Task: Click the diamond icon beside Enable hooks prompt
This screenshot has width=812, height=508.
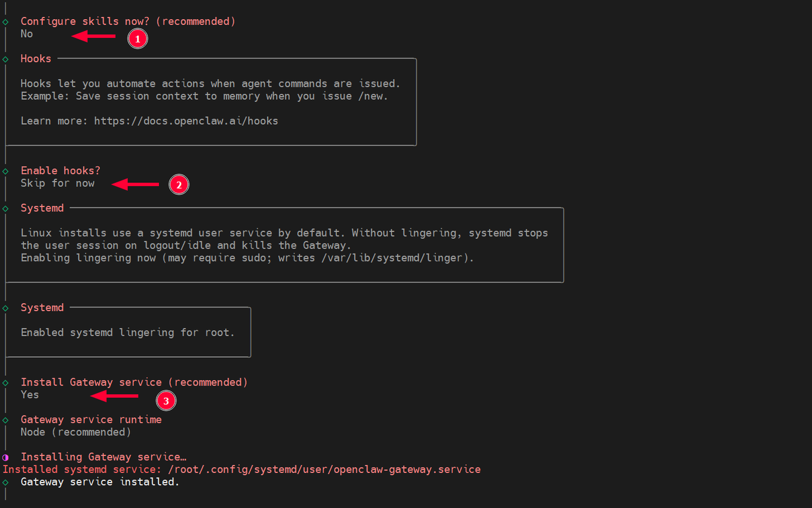Action: [x=5, y=170]
